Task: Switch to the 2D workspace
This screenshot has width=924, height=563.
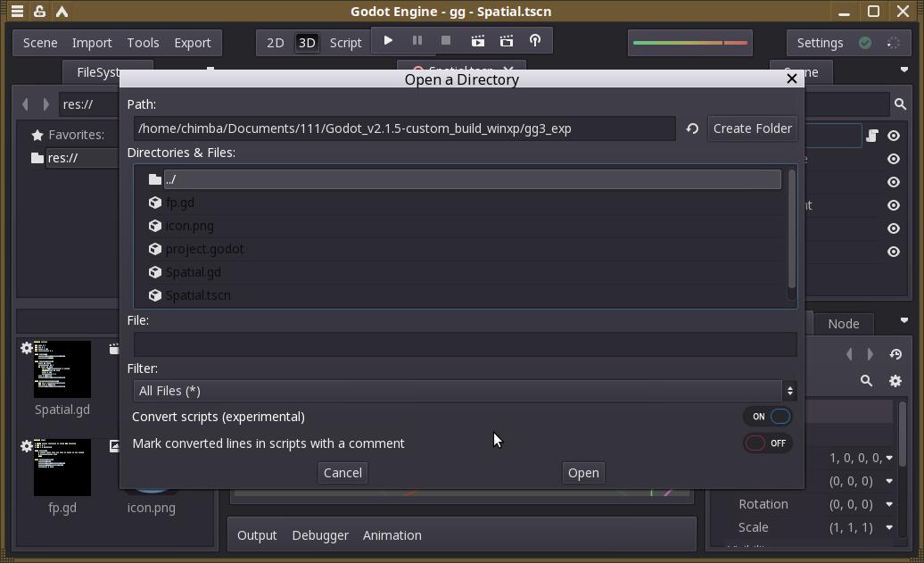Action: (x=276, y=43)
